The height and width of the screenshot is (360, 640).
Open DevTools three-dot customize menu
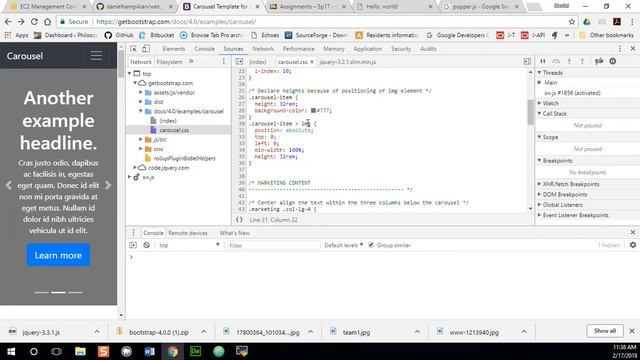pos(620,49)
